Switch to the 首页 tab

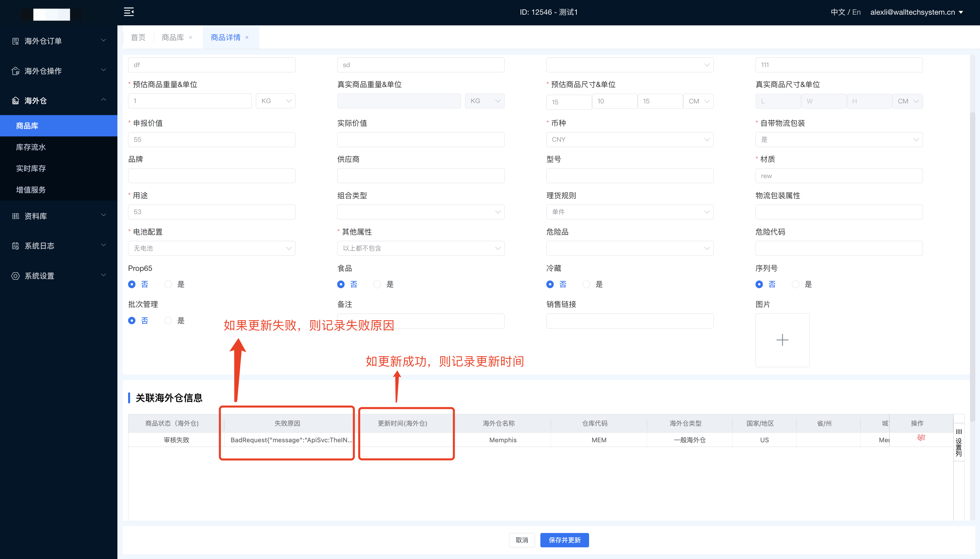pyautogui.click(x=138, y=38)
